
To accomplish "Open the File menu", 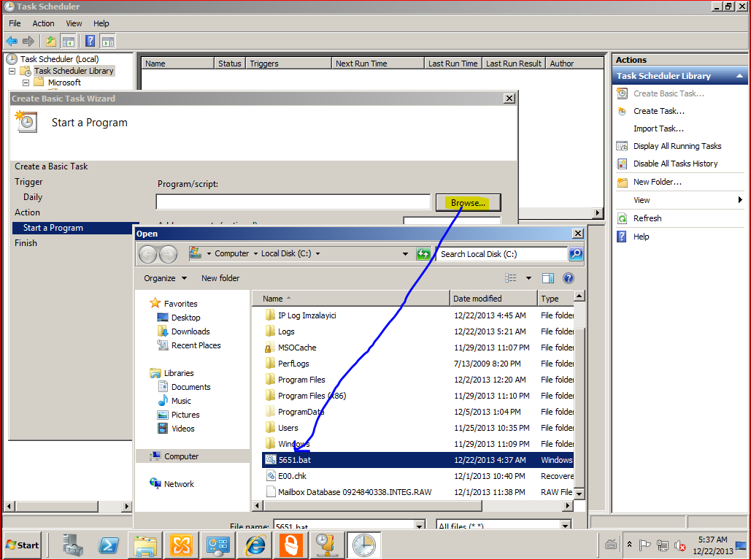I will 15,23.
